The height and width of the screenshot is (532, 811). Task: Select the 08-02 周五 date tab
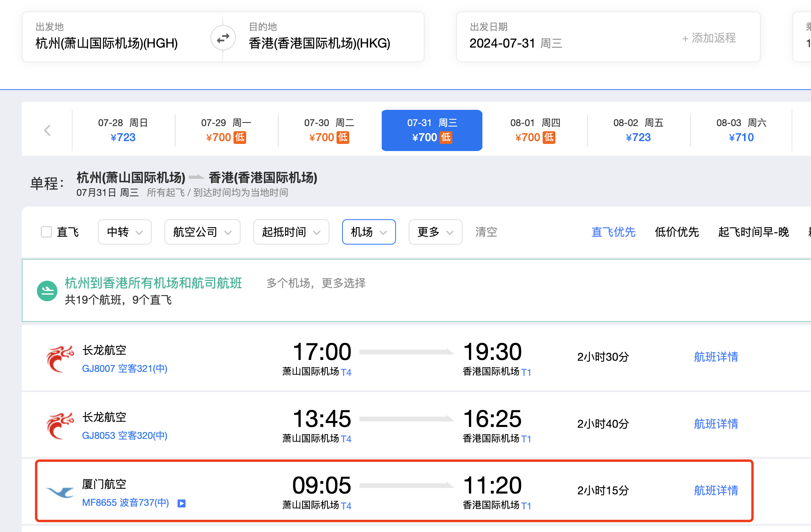coord(639,130)
